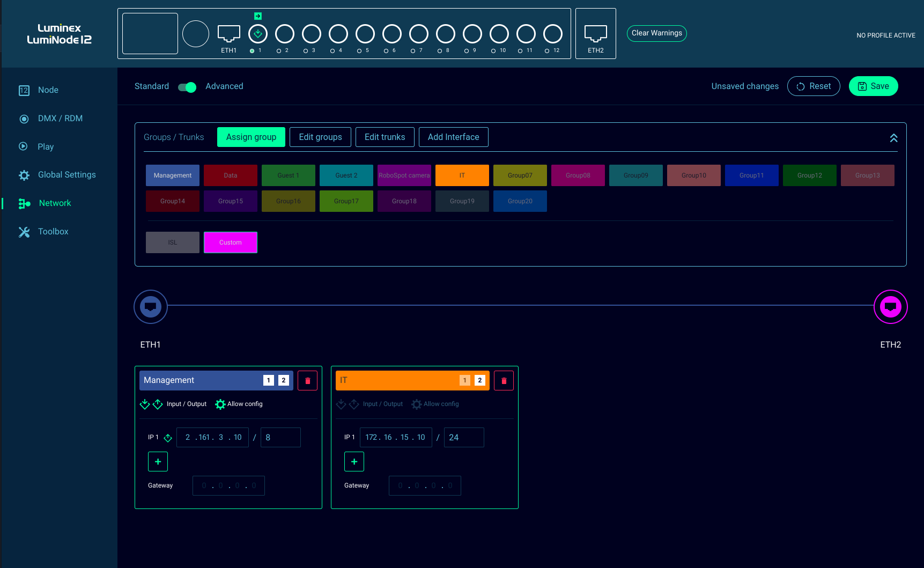This screenshot has height=568, width=924.
Task: Switch to the Edit groups tab
Action: [320, 137]
